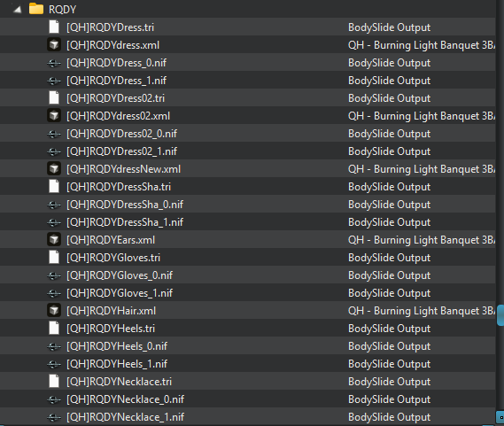Viewport: 504px width, 426px height.
Task: Click the [QH]RQDYHeels.tri file icon
Action: click(54, 328)
